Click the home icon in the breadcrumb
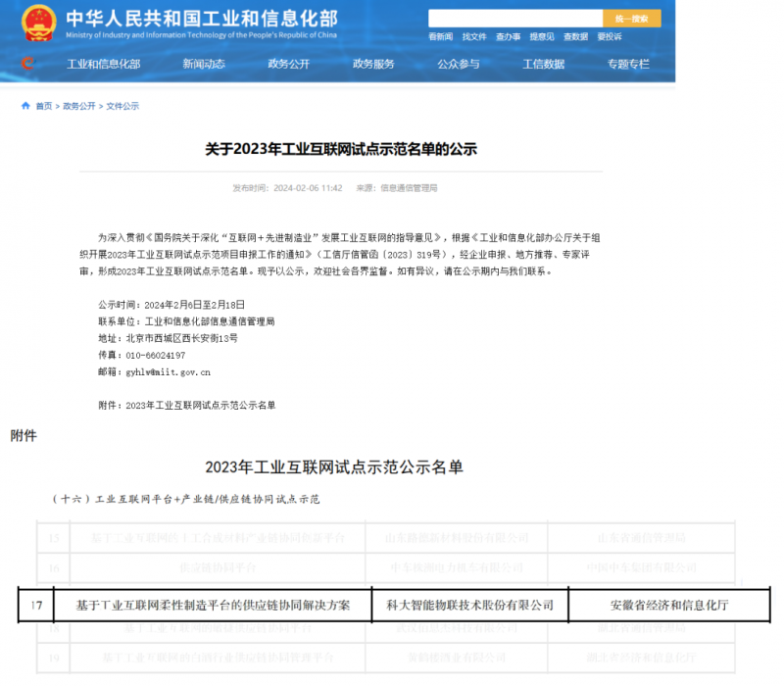Viewport: 784px width, 686px height. [25, 106]
